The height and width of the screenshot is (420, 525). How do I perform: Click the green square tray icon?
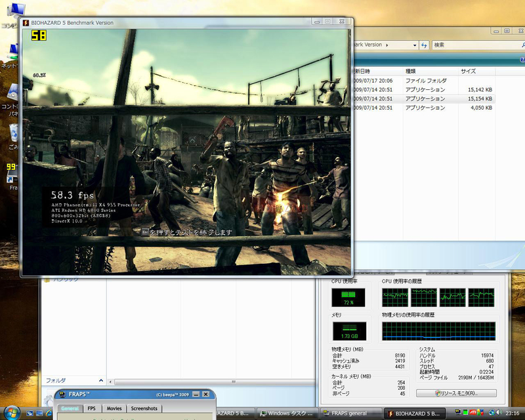[465, 413]
